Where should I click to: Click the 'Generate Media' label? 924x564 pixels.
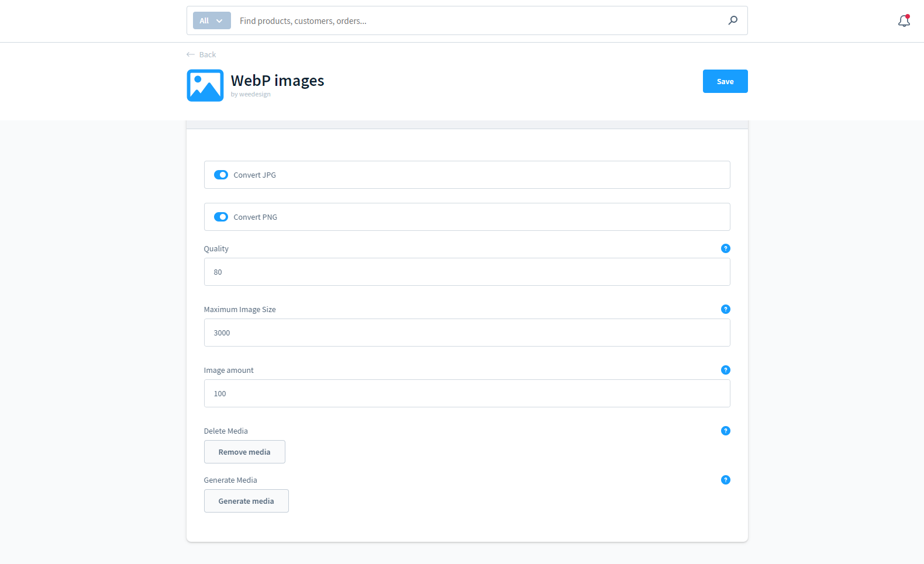coord(230,480)
